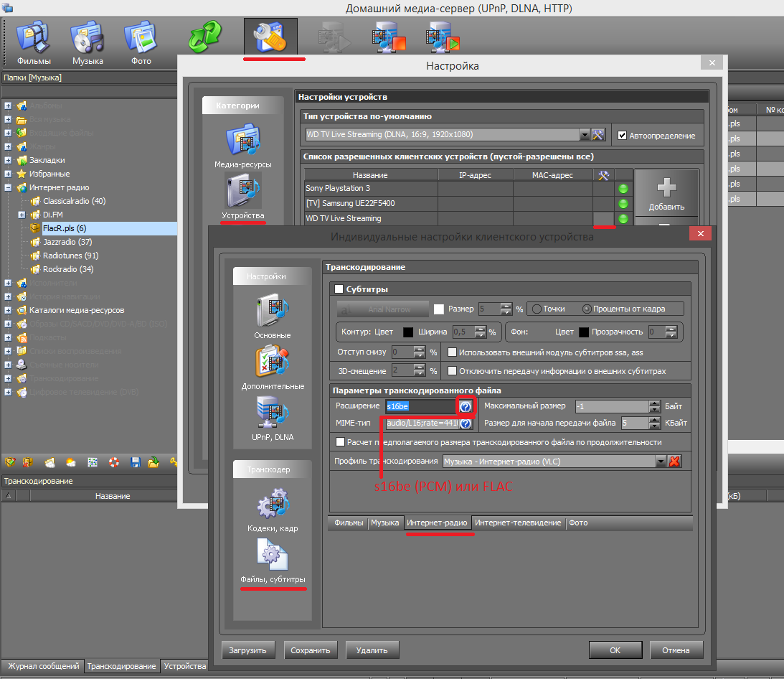Pick the Контур color swatch
The image size is (784, 679).
point(407,332)
